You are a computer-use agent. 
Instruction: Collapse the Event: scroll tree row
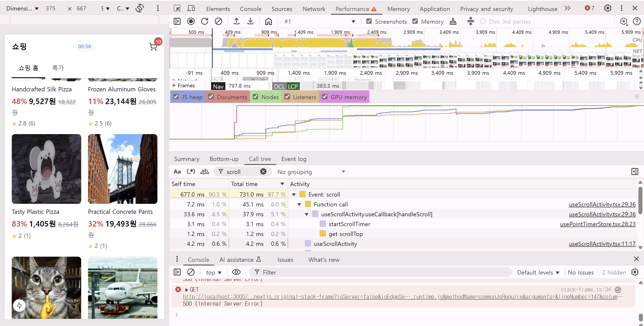[294, 195]
